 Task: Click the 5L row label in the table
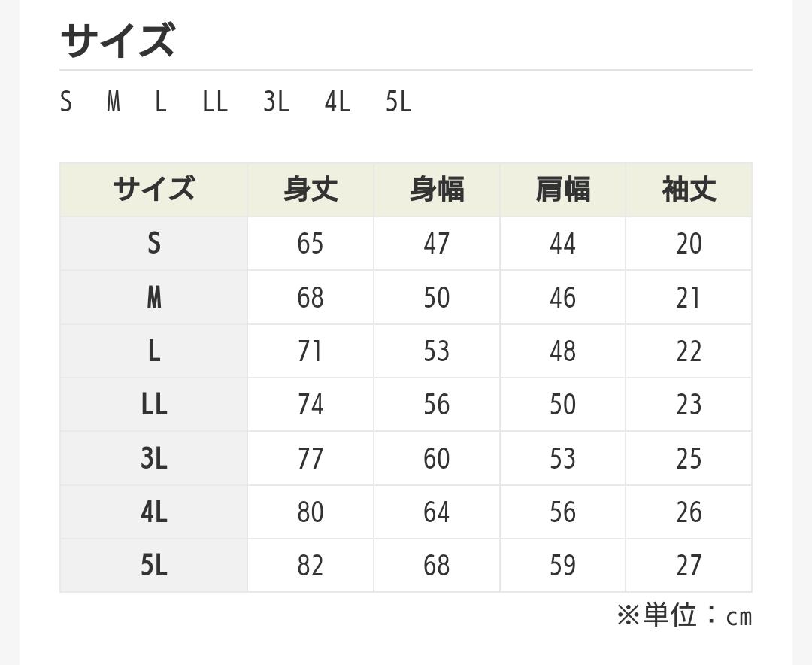(153, 566)
